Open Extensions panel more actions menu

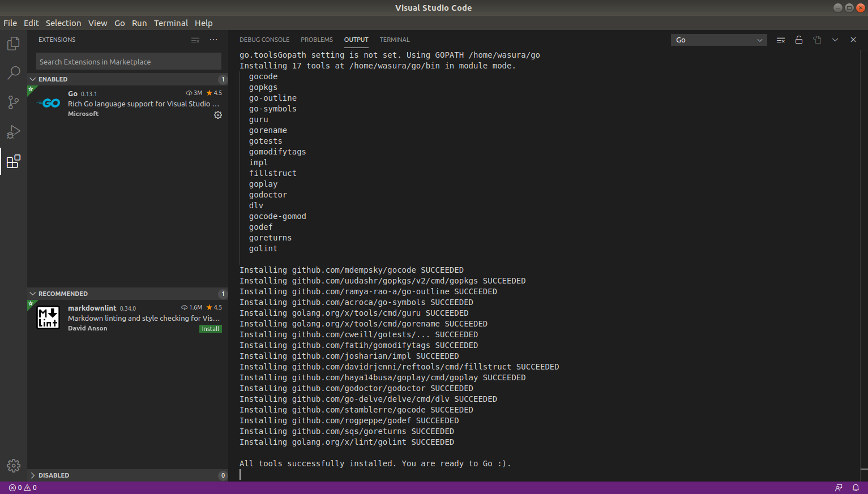click(x=213, y=40)
